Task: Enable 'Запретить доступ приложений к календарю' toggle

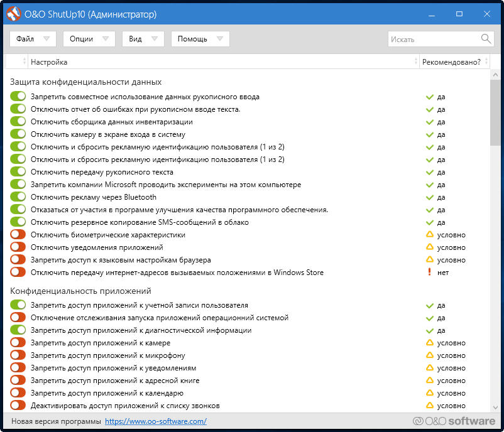Action: click(18, 392)
